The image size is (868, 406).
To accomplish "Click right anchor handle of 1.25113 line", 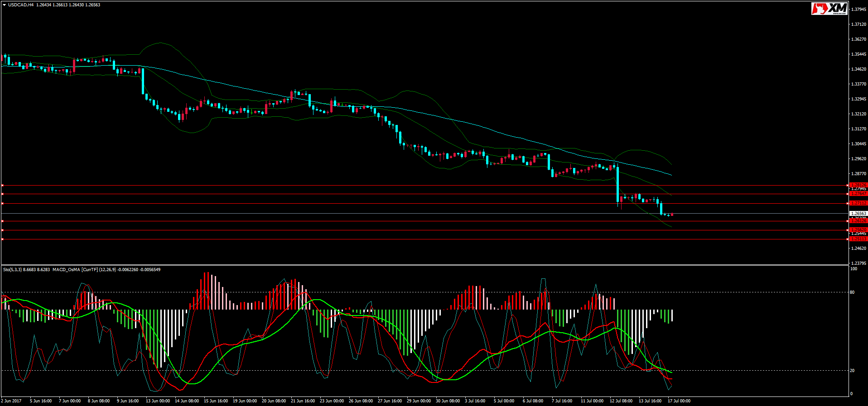I will pos(848,239).
